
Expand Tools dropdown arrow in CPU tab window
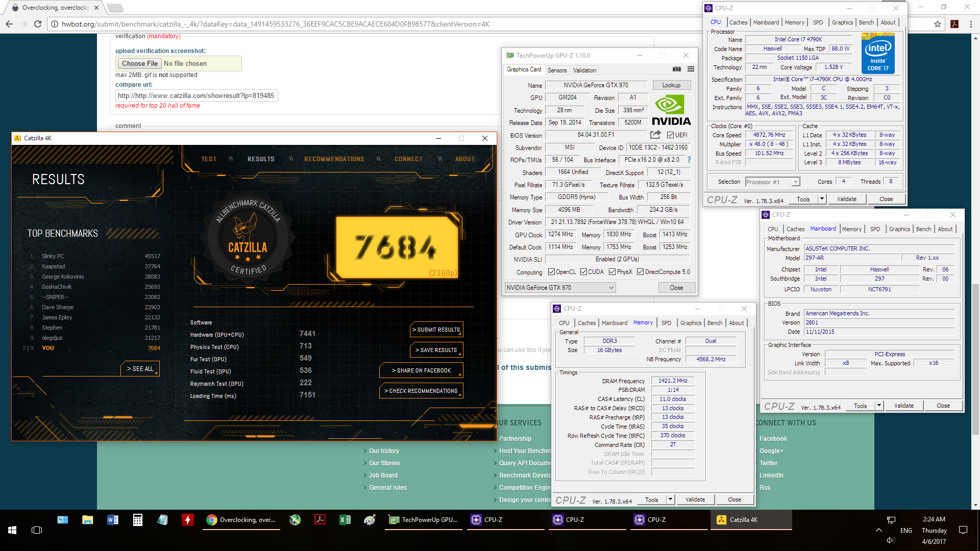click(822, 199)
